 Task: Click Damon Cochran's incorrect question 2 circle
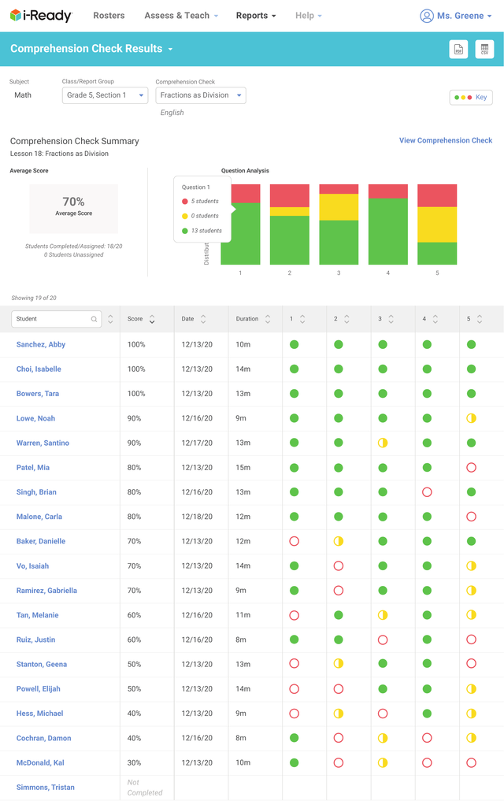(x=339, y=738)
